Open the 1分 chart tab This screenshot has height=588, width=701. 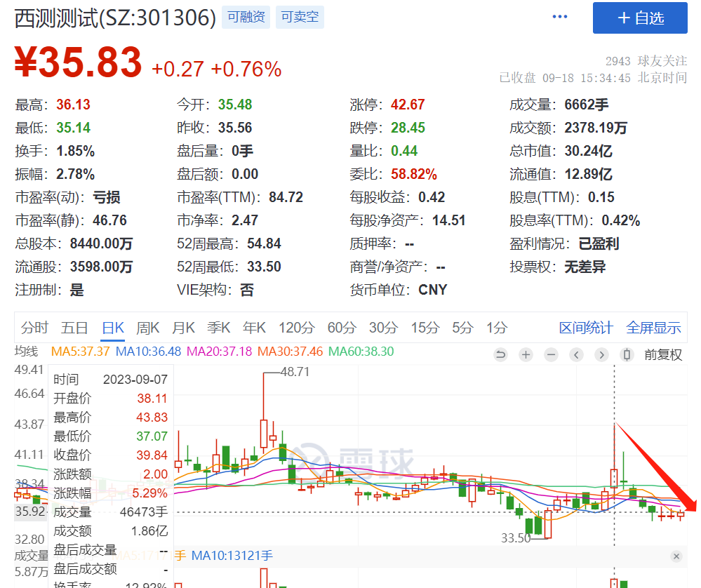tap(497, 328)
